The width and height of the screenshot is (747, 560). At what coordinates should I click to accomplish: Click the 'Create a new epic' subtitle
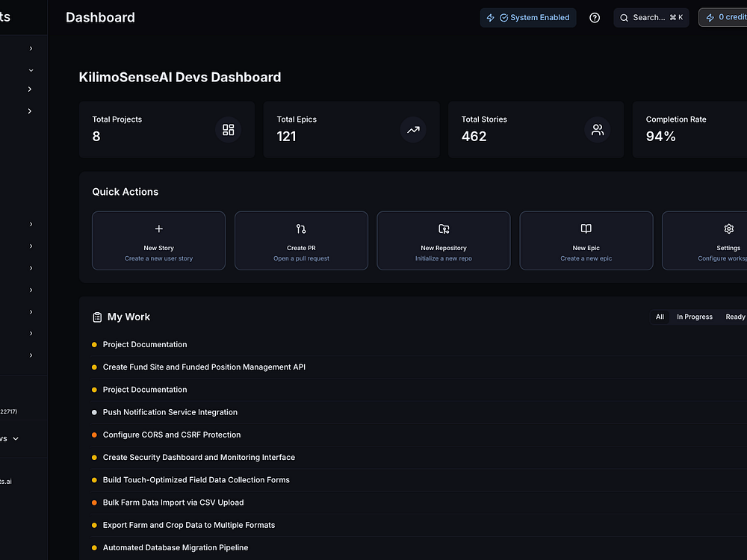click(586, 258)
